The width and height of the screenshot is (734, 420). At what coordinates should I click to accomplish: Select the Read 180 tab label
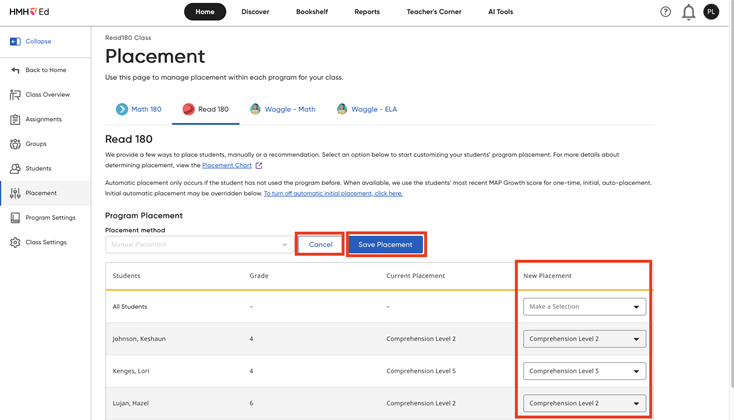coord(213,109)
